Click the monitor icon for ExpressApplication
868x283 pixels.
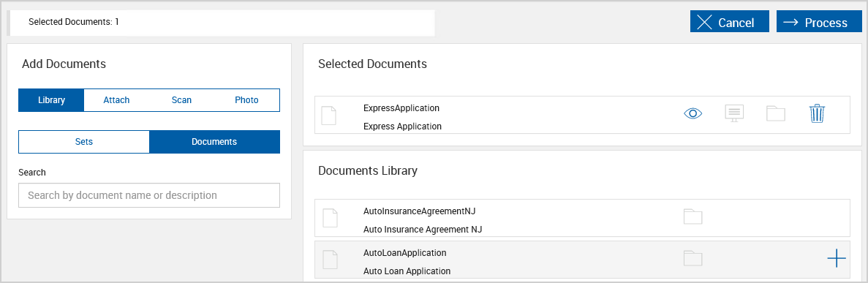(x=735, y=113)
